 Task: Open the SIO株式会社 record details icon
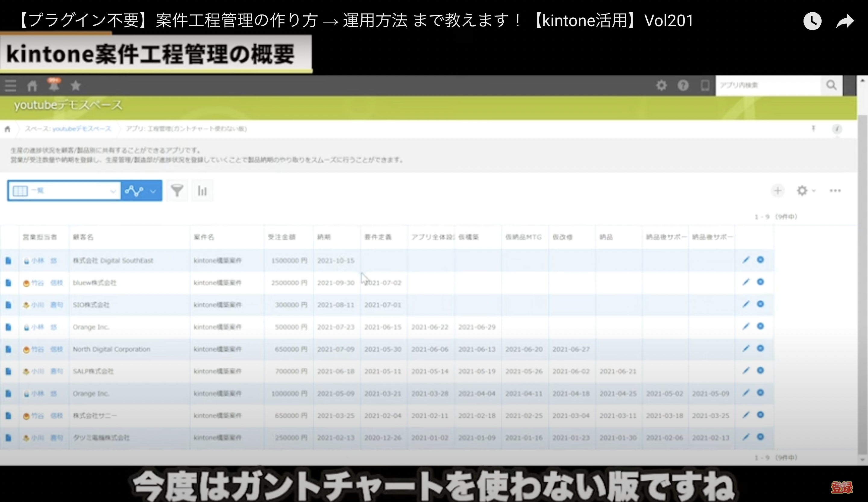coord(8,305)
